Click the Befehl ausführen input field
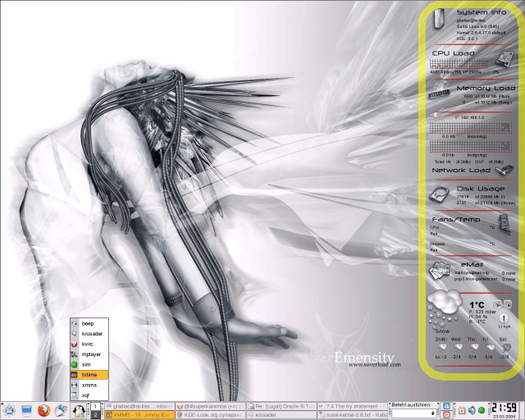 click(411, 413)
